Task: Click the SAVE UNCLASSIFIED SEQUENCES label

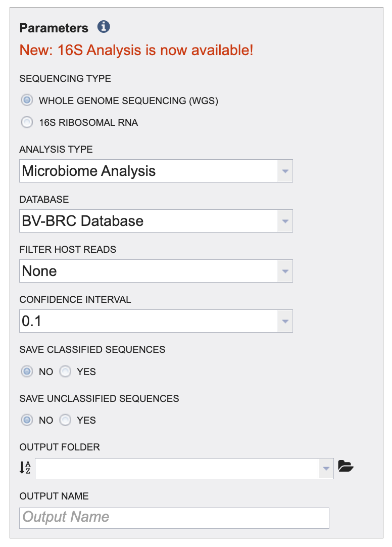Action: click(100, 398)
